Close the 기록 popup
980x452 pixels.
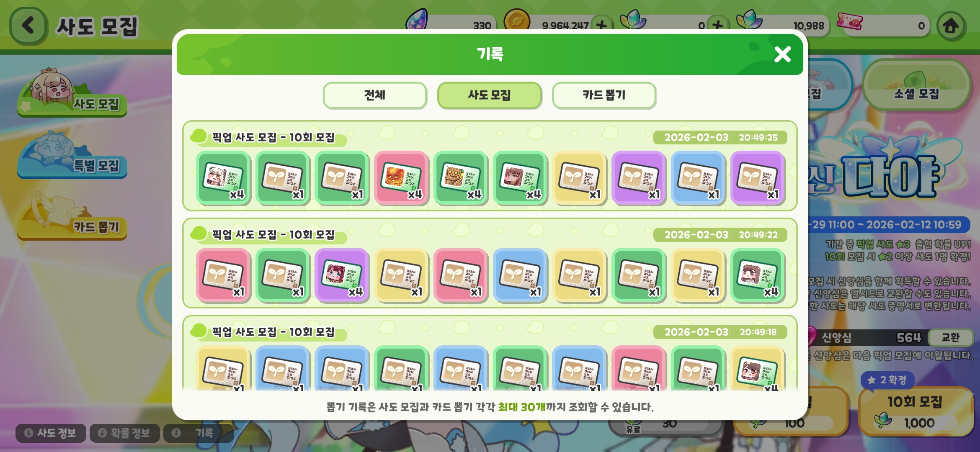pos(782,54)
